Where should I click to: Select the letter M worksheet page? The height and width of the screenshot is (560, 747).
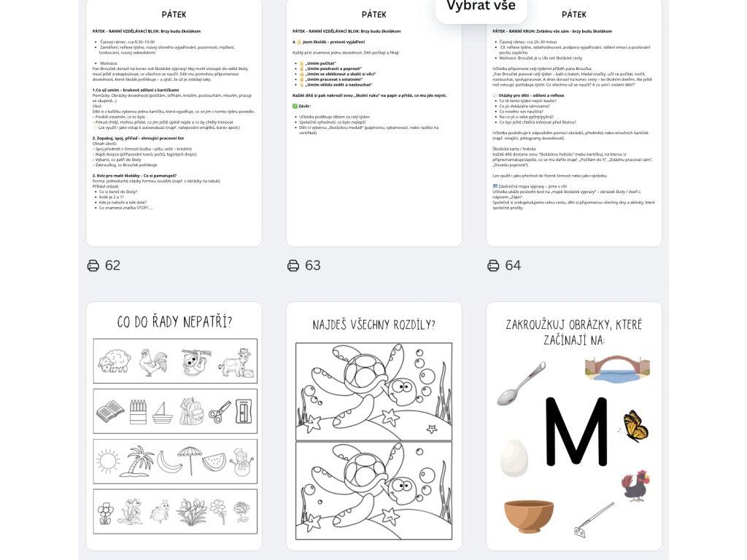point(574,426)
